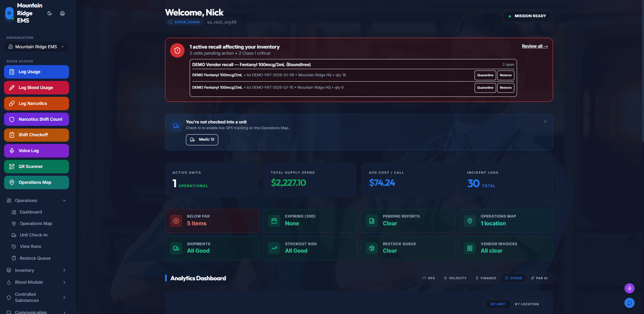The image size is (644, 314).
Task: Select BY UNIT view toggle
Action: [498, 304]
